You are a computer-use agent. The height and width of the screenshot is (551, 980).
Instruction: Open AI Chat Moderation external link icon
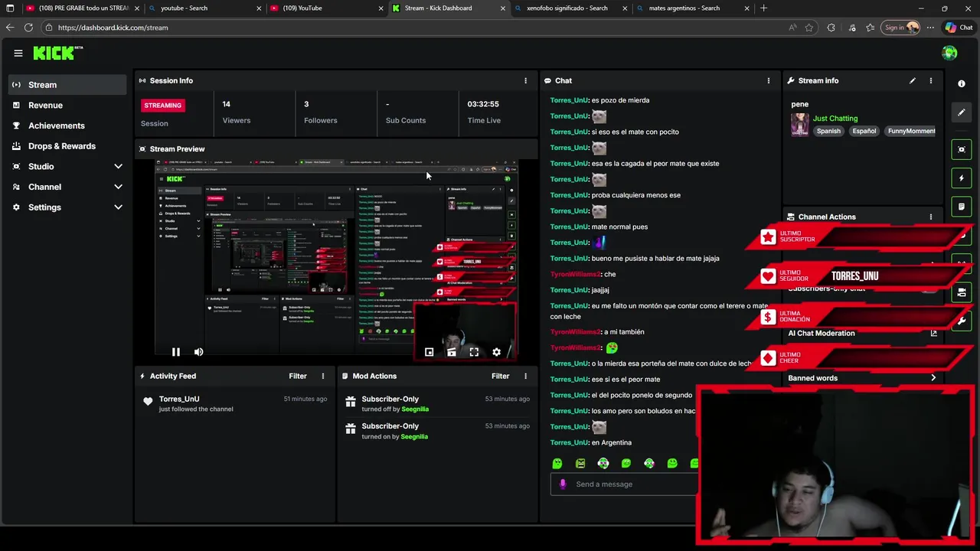pos(933,333)
